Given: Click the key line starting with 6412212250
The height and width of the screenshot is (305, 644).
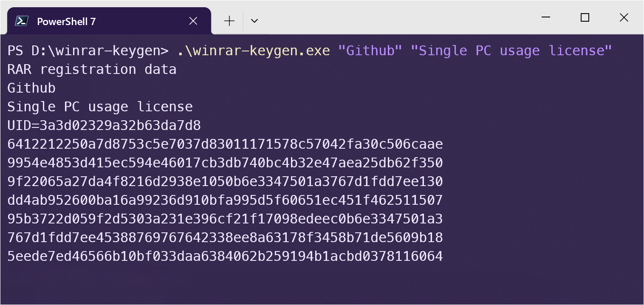Looking at the screenshot, I should click(x=225, y=144).
